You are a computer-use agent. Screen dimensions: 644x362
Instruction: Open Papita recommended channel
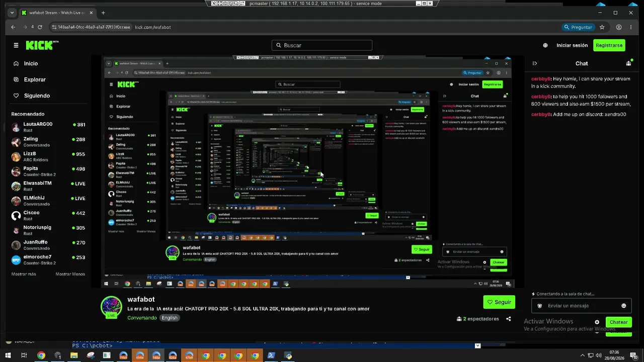[x=48, y=171]
